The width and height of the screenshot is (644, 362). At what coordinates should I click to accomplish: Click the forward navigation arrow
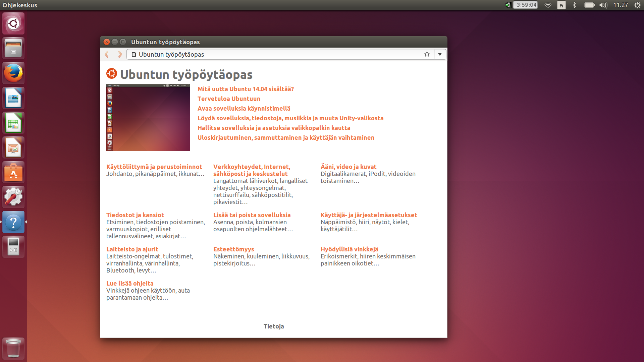[120, 54]
